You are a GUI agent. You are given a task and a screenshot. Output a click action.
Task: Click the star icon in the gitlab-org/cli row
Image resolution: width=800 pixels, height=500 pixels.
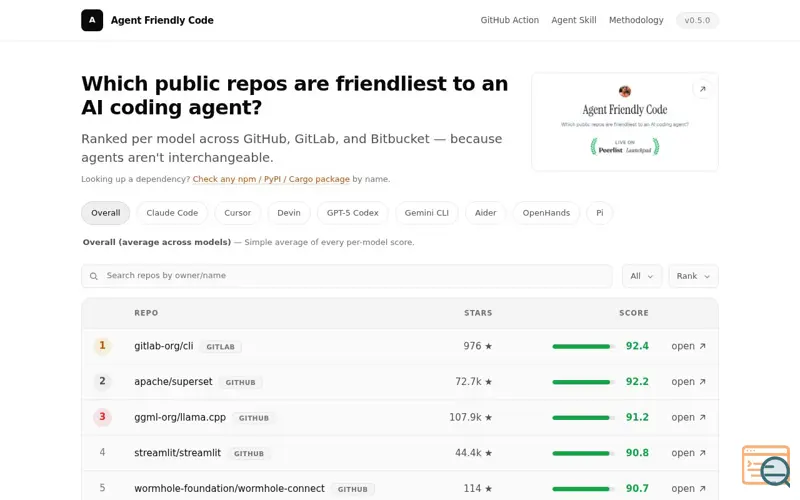(x=488, y=346)
